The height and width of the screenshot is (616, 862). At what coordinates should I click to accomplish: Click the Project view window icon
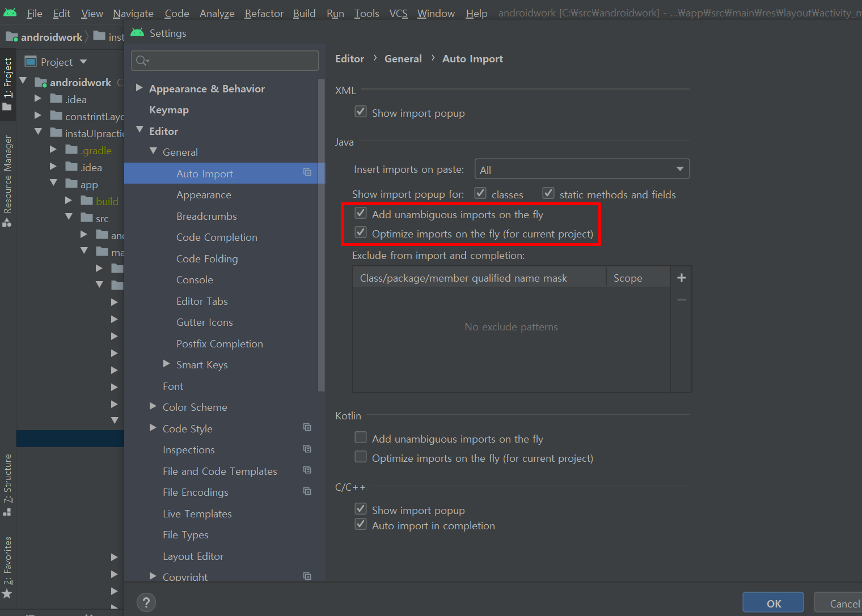(x=31, y=61)
